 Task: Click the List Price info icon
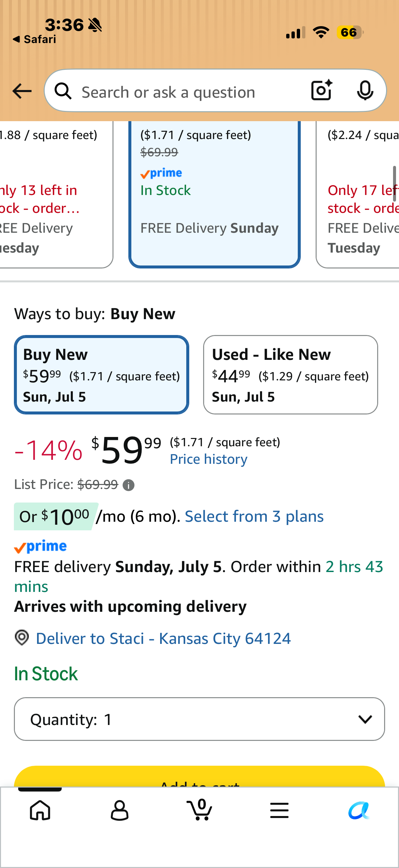pos(128,485)
